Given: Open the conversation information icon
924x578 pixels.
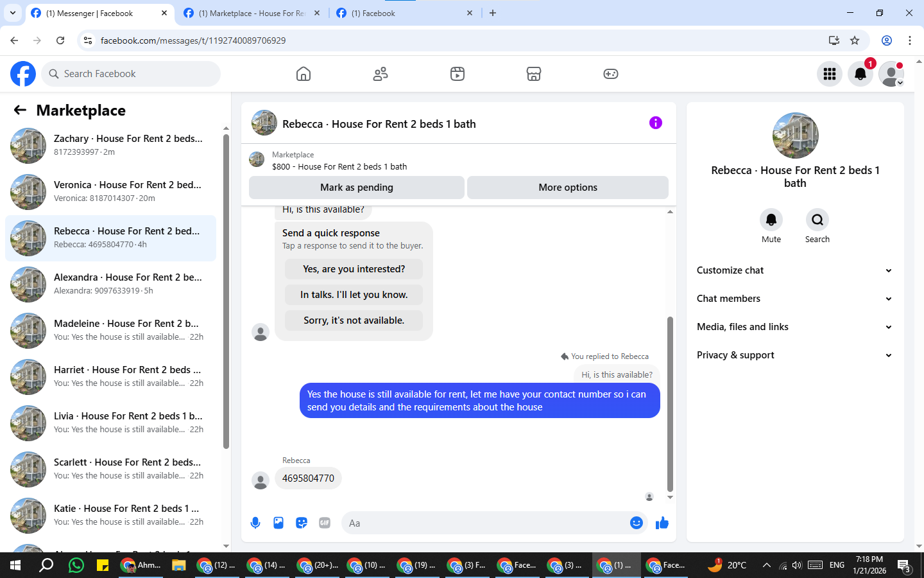Looking at the screenshot, I should point(655,123).
